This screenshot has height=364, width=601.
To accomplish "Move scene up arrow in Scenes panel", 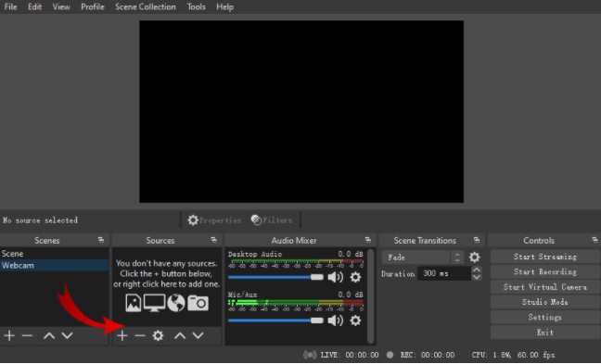I will pos(49,336).
